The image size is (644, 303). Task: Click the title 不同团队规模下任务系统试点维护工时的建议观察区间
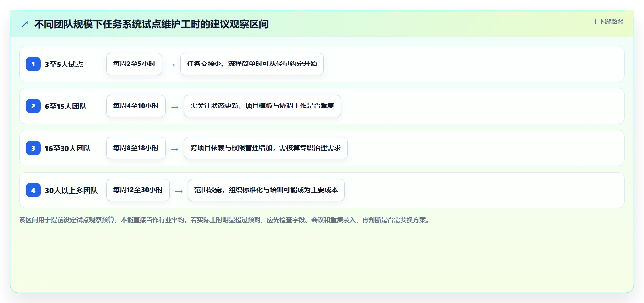pos(151,24)
